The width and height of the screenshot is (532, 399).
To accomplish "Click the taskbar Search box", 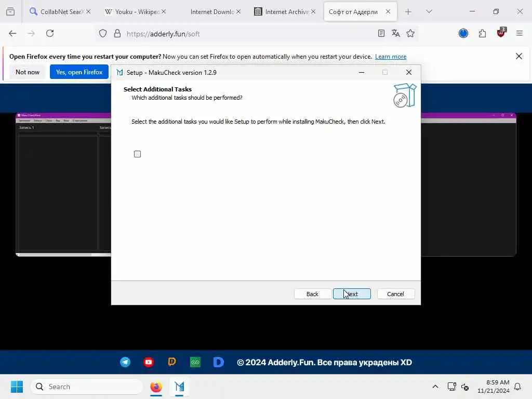I will point(87,387).
